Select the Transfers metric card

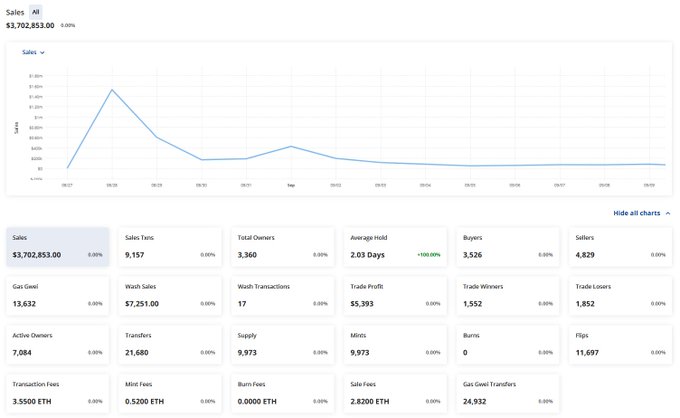(170, 345)
